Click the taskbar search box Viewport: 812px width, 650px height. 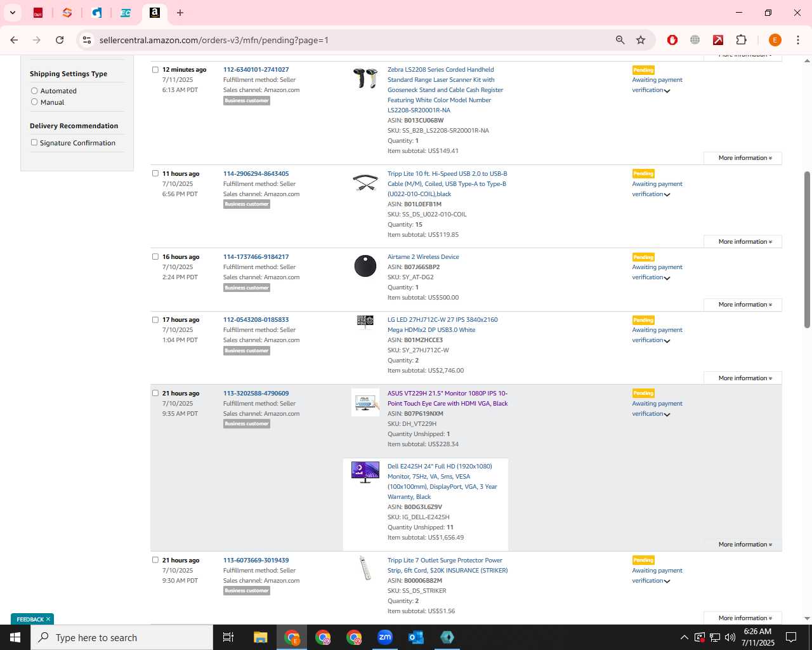click(122, 637)
